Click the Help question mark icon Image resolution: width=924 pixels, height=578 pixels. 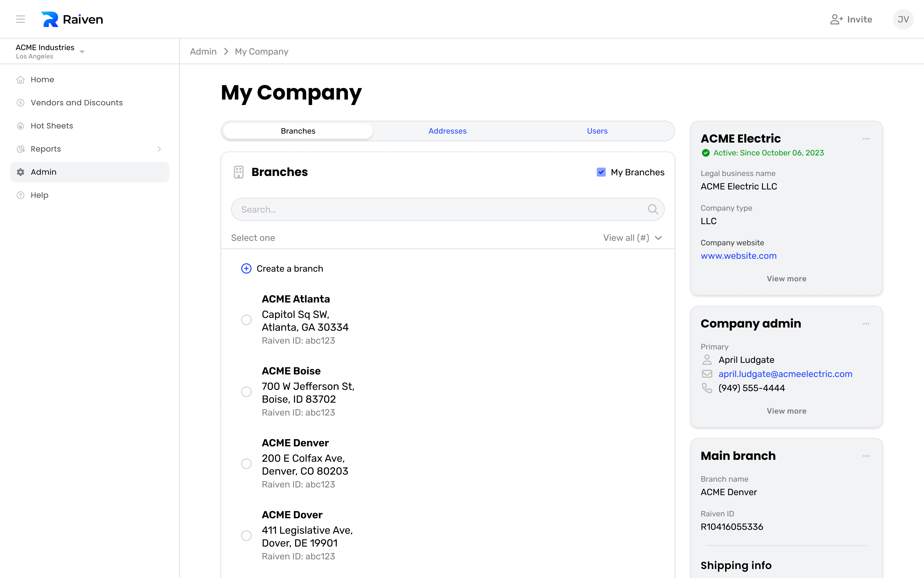21,195
